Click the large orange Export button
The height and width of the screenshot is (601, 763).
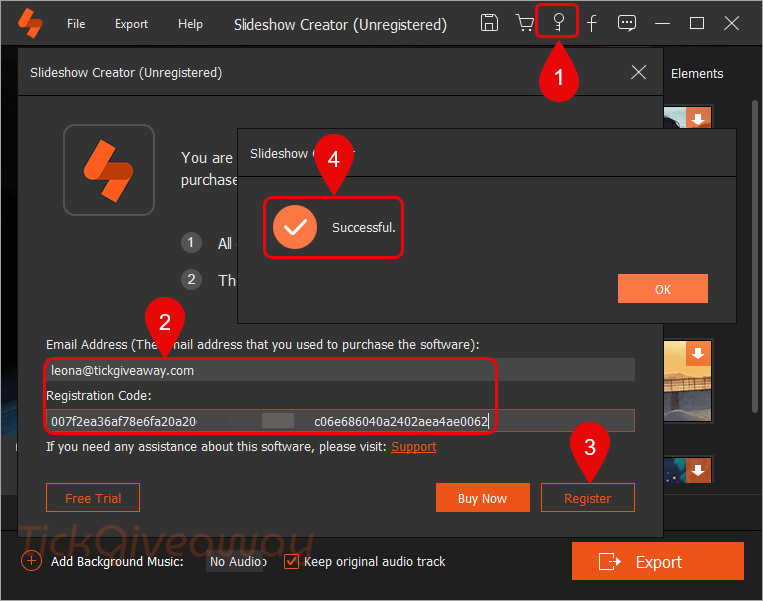pyautogui.click(x=657, y=561)
